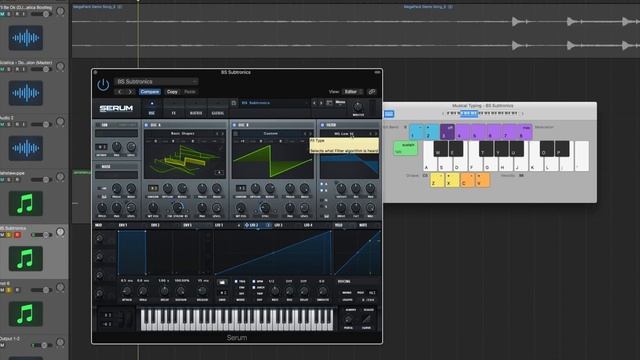Open the audio region icon on the top track

(26, 38)
